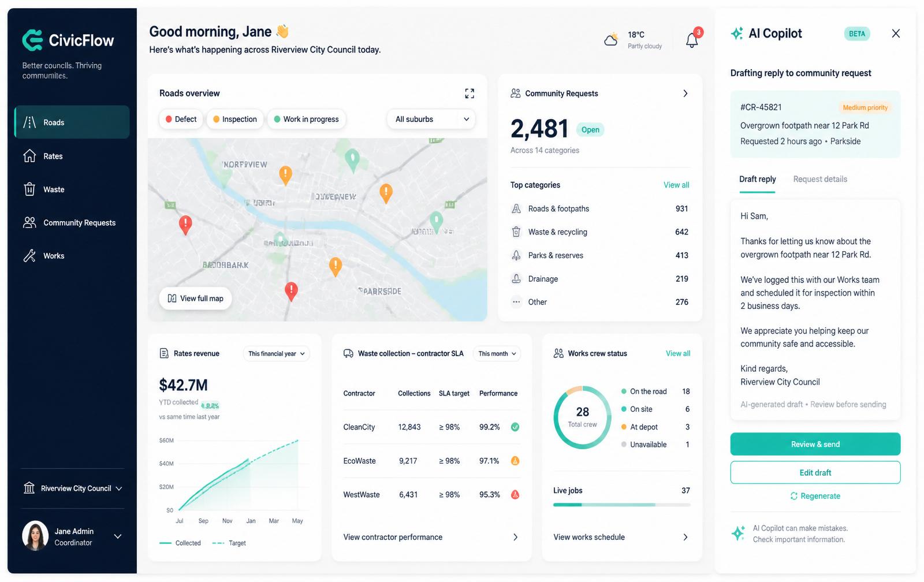Click the Drainage category icon
The image size is (924, 582).
tap(516, 279)
